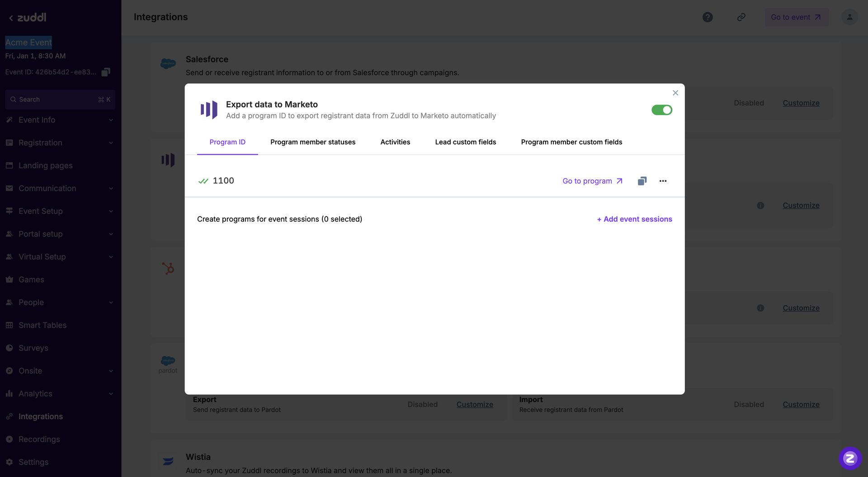868x477 pixels.
Task: Click the Portal setup sidebar icon
Action: point(9,234)
